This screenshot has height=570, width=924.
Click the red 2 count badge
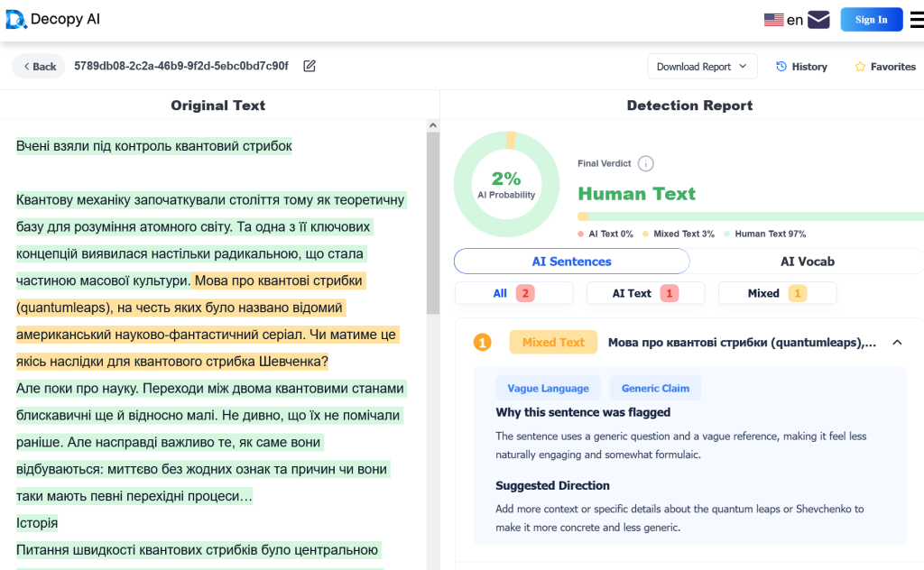525,293
